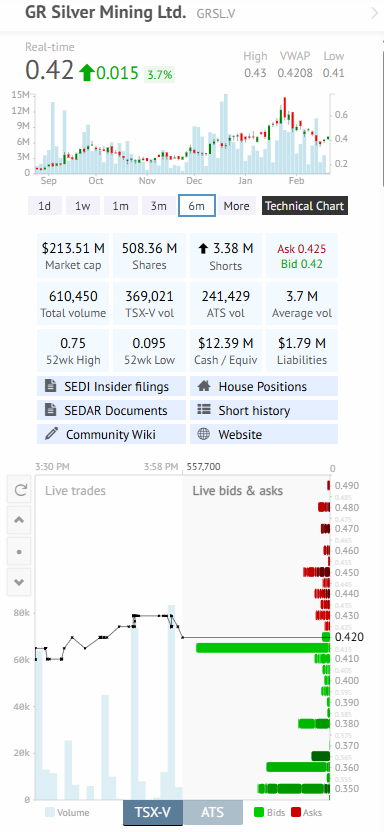Viewport: 384px width, 832px height.
Task: Click the GRSL.V ticker symbol
Action: 216,14
